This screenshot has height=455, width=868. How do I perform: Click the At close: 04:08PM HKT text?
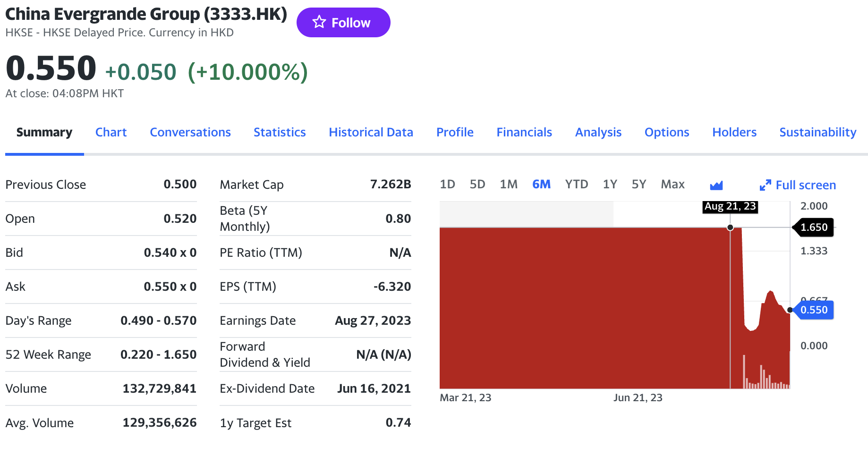tap(65, 93)
